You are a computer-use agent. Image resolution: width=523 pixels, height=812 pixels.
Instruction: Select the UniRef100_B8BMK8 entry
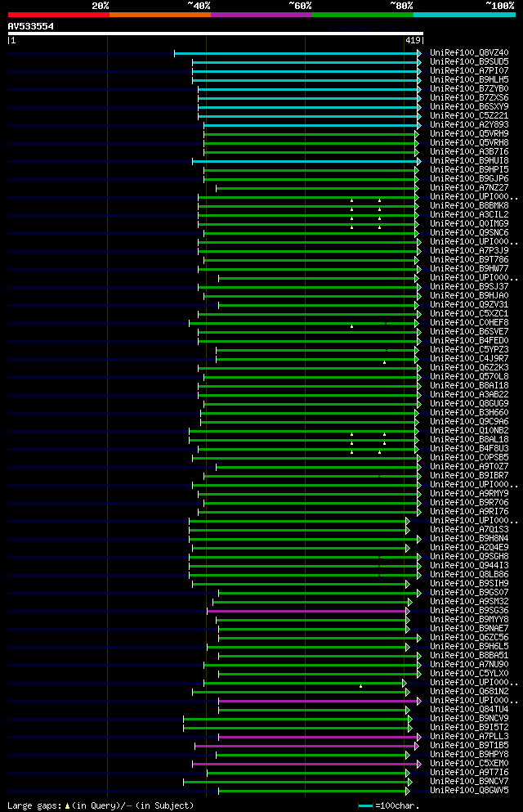469,205
